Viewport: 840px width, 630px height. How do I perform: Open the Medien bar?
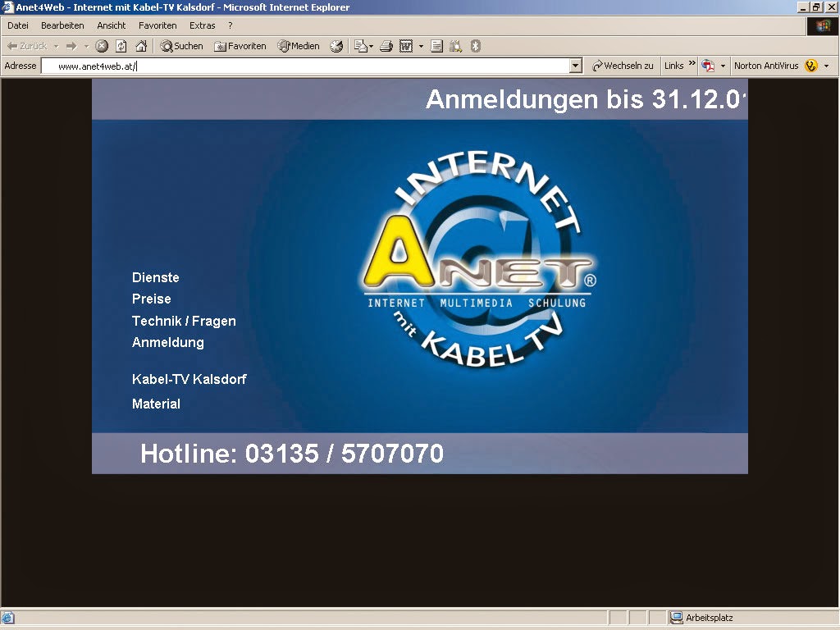pos(299,46)
